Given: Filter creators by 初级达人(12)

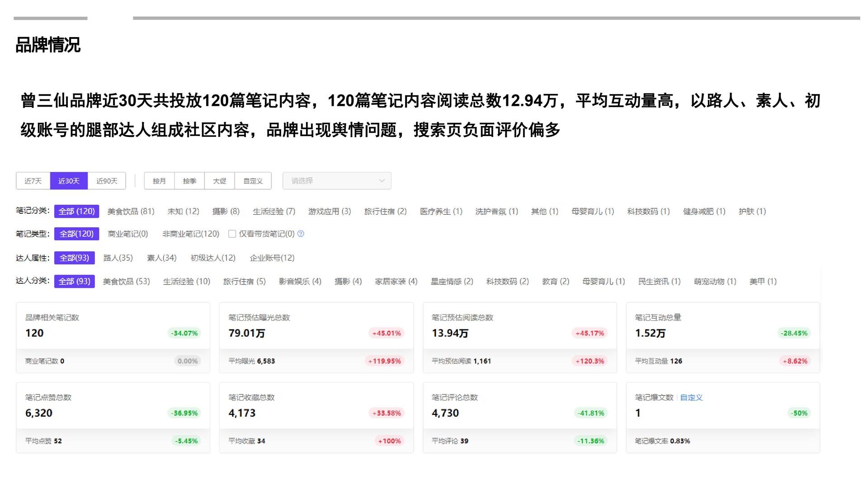Looking at the screenshot, I should (213, 258).
